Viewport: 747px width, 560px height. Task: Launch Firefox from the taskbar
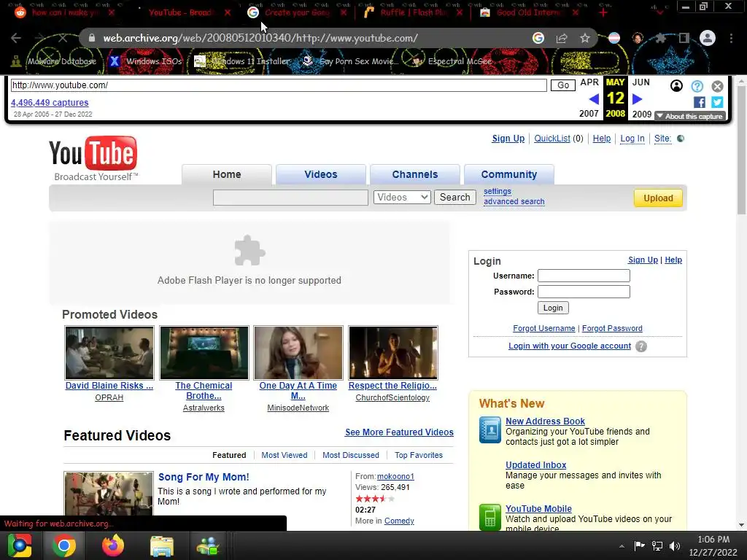(113, 545)
